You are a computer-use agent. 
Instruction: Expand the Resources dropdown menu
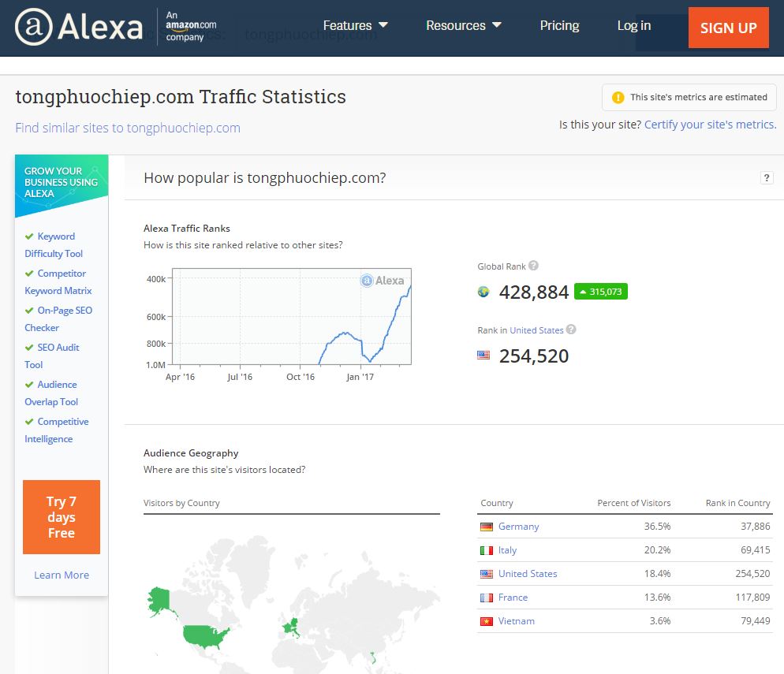click(x=464, y=25)
